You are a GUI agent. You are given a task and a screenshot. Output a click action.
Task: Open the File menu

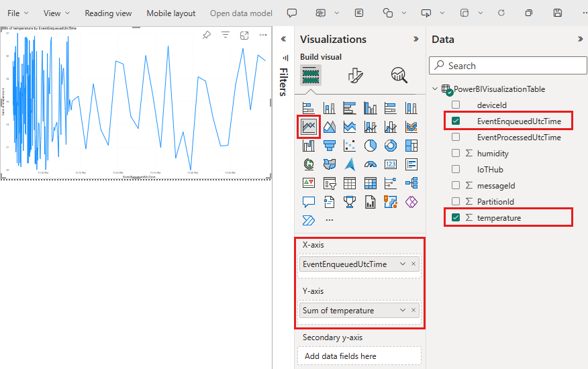coord(17,13)
